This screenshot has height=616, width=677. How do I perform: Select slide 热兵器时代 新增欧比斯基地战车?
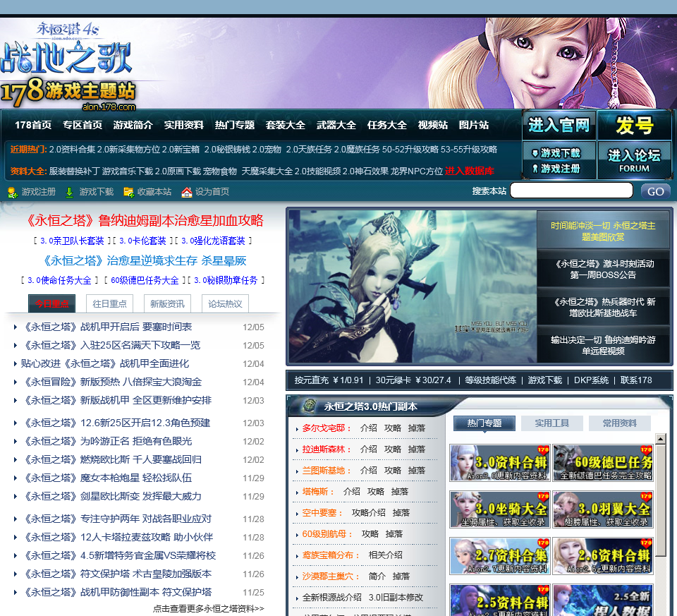tap(603, 307)
